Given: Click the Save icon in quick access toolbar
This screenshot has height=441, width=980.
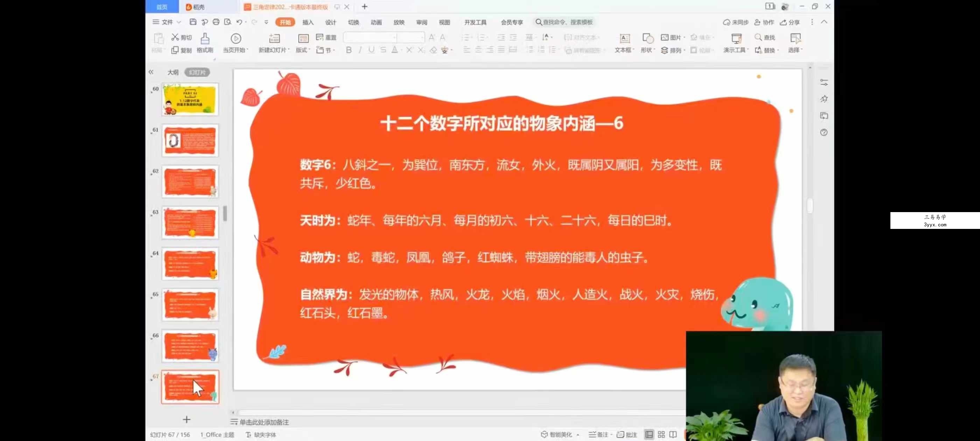Looking at the screenshot, I should [193, 22].
